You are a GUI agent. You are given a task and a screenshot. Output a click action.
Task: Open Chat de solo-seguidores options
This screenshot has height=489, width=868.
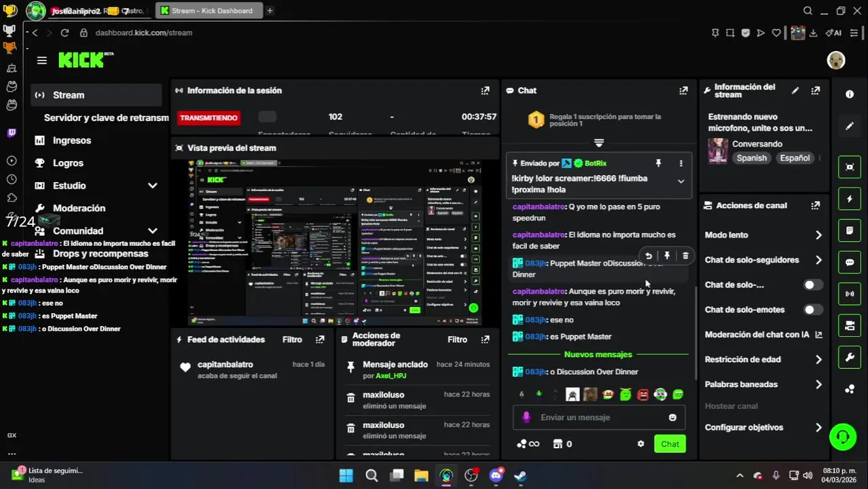tap(764, 260)
